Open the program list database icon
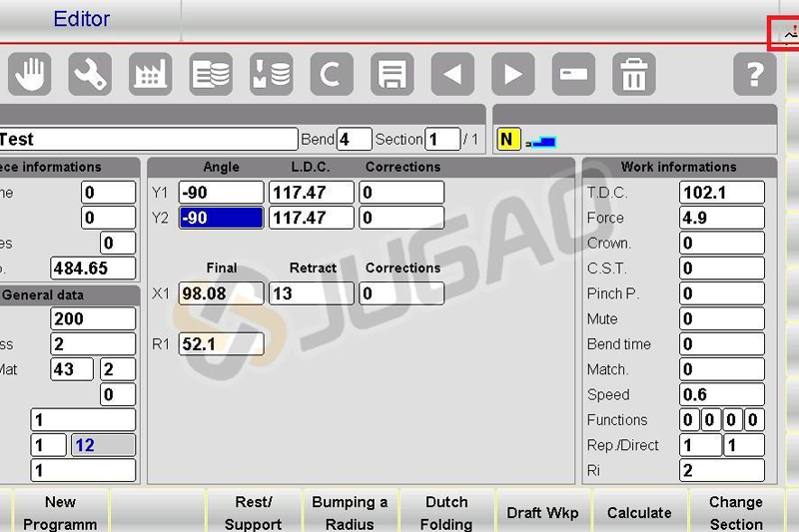This screenshot has width=799, height=532. 211,74
